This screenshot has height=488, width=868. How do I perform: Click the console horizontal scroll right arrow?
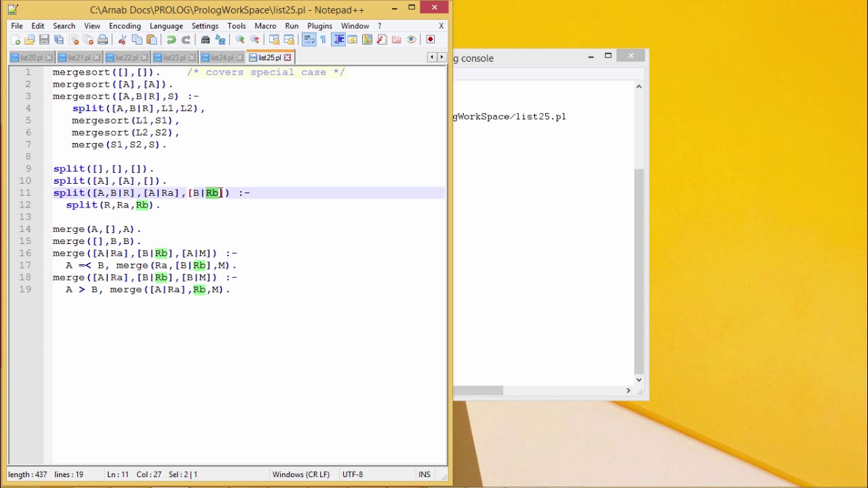pyautogui.click(x=628, y=390)
